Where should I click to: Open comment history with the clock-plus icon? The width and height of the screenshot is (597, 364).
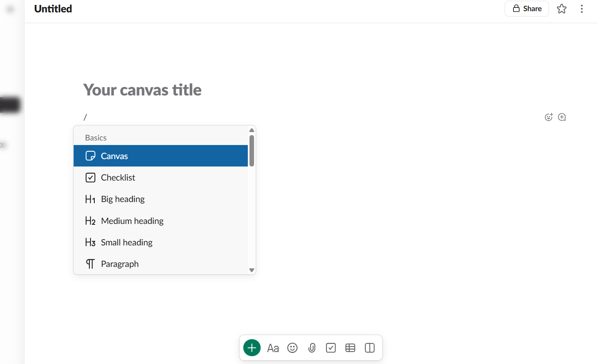561,117
